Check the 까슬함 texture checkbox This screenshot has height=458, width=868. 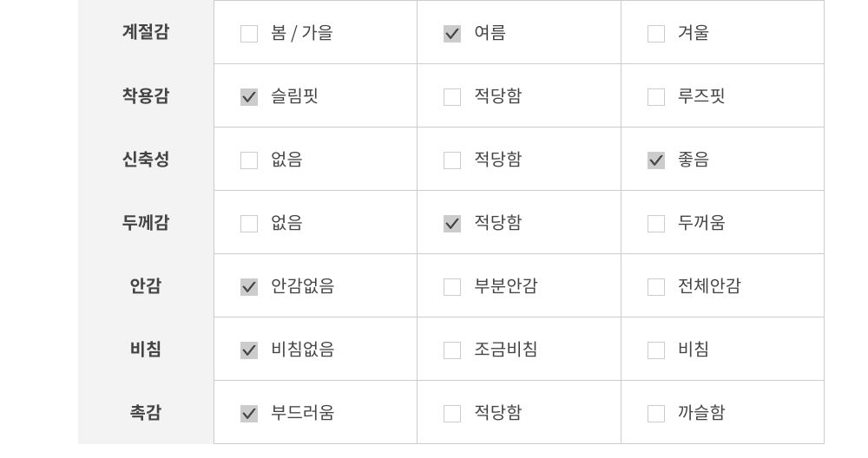coord(656,414)
